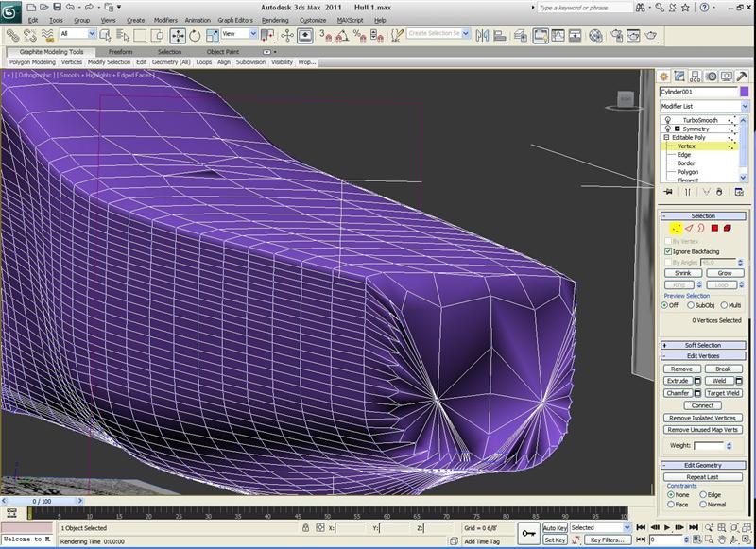Open the Modifiers menu
756x549 pixels.
tap(165, 20)
